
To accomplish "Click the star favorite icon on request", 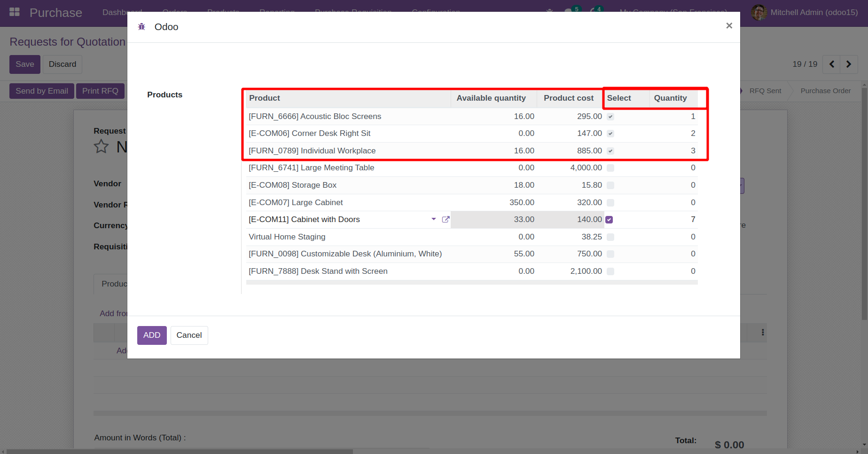I will pos(101,147).
